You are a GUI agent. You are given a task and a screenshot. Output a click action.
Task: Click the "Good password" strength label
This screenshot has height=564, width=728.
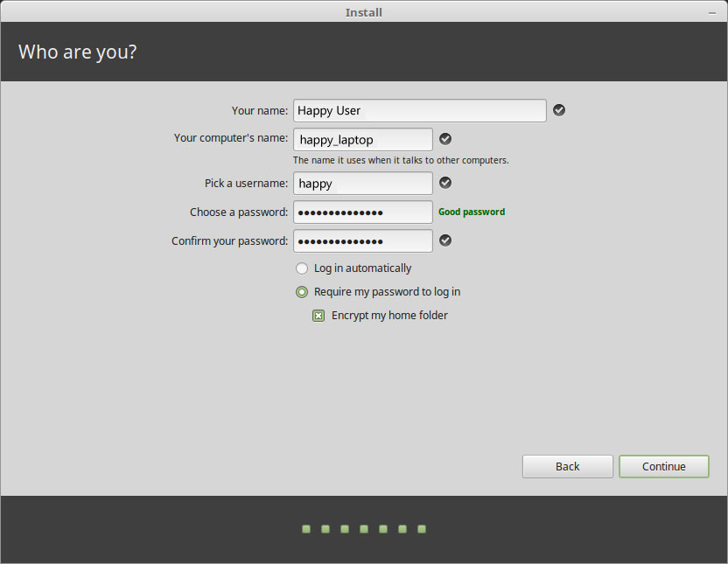point(472,212)
